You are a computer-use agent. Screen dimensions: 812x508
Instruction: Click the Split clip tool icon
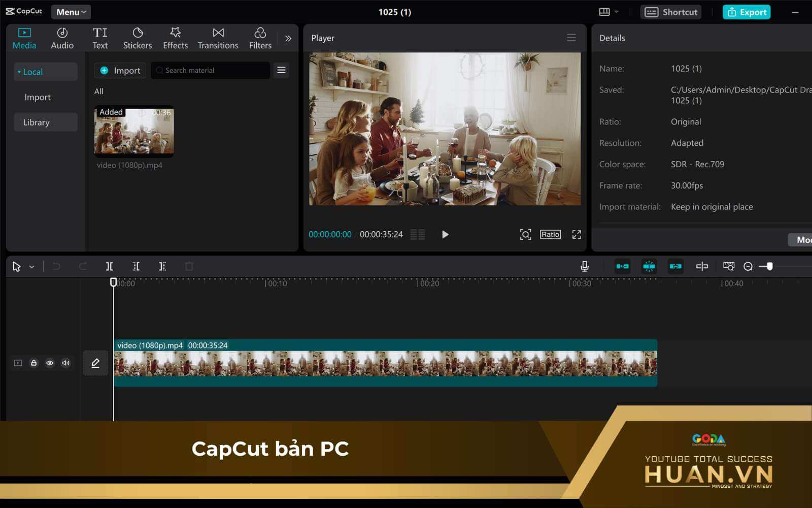pyautogui.click(x=109, y=266)
